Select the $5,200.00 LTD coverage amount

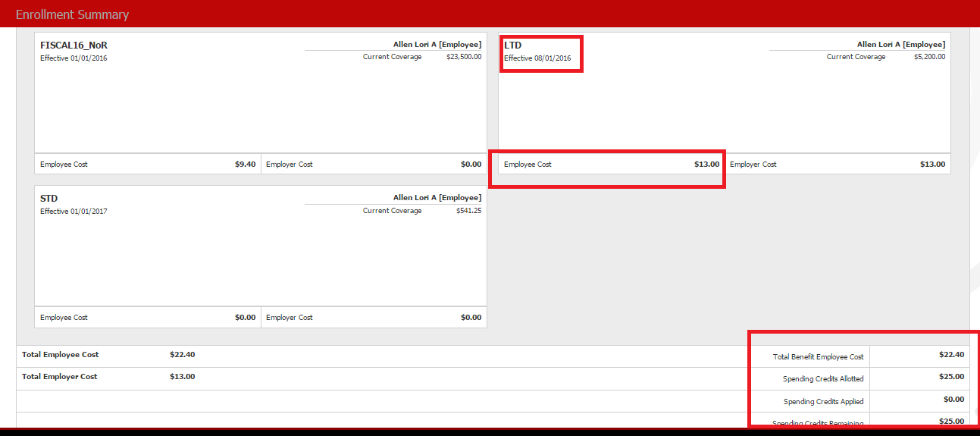pos(929,57)
